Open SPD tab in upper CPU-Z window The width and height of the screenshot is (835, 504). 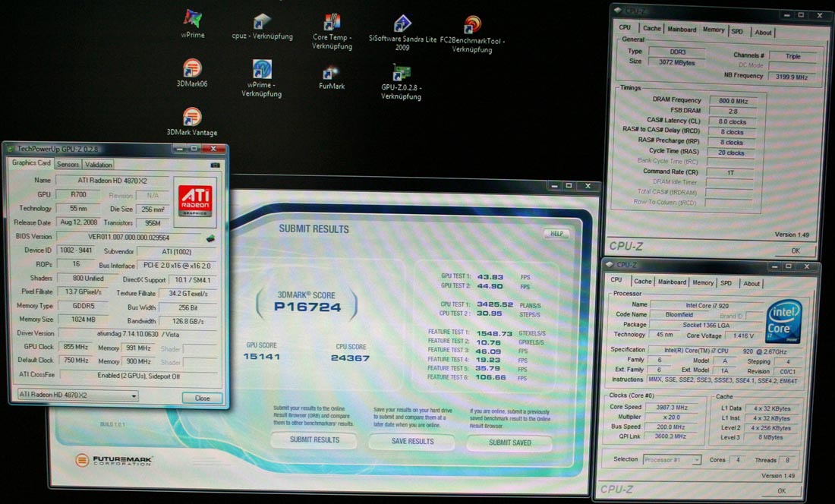737,31
